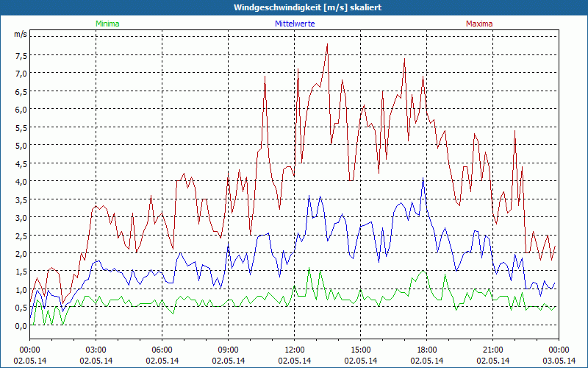Click the 21:00 time axis label
Screen dimensions: 588x368
tap(492, 350)
